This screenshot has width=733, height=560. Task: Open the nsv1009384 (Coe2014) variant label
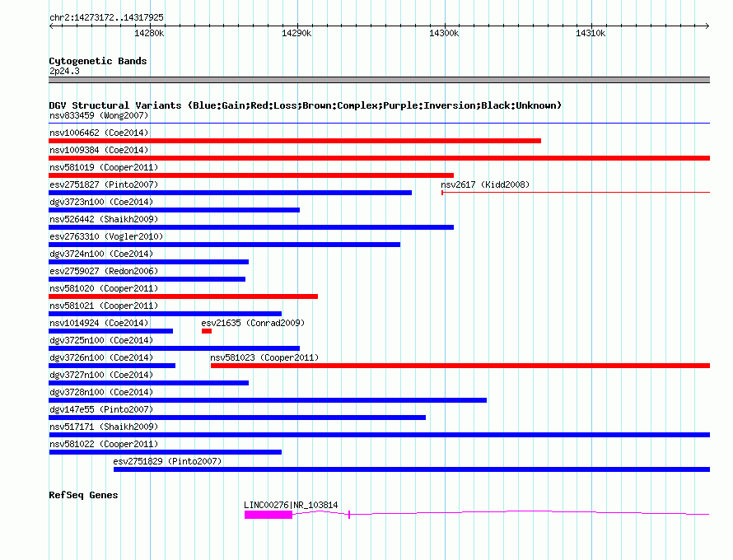(99, 150)
